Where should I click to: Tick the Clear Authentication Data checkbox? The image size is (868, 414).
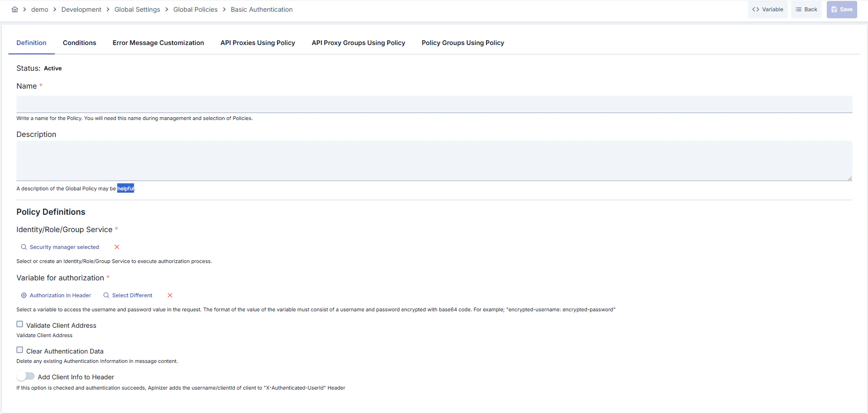pos(20,350)
